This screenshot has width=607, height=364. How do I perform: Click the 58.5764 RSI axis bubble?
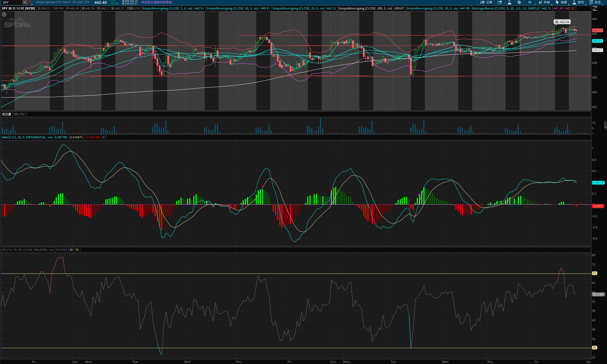(598, 294)
